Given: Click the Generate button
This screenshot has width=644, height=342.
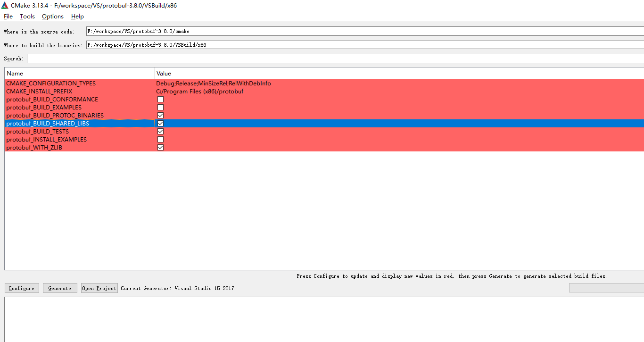Looking at the screenshot, I should click(60, 288).
